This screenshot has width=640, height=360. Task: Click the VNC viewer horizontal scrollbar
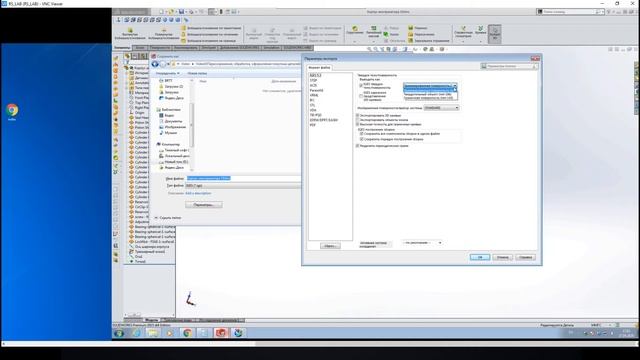click(320, 344)
